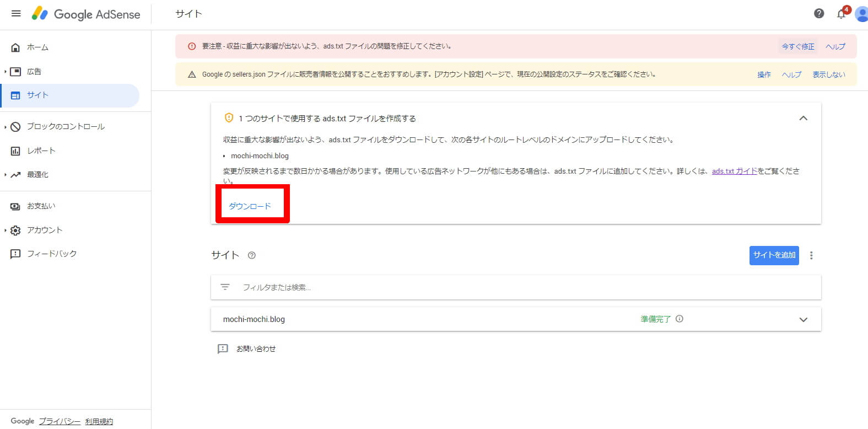The height and width of the screenshot is (429, 868).
Task: Click the 最適化 optimization trend icon
Action: [x=15, y=175]
